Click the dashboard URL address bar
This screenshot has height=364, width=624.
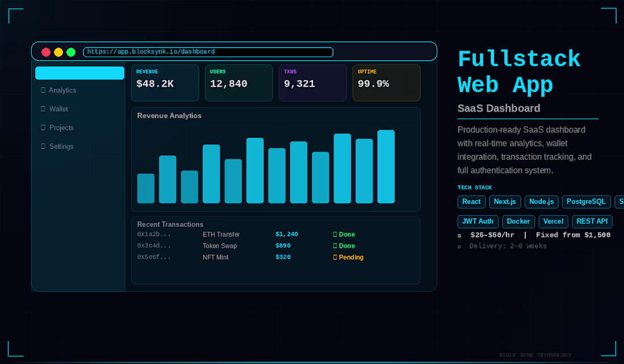[208, 52]
